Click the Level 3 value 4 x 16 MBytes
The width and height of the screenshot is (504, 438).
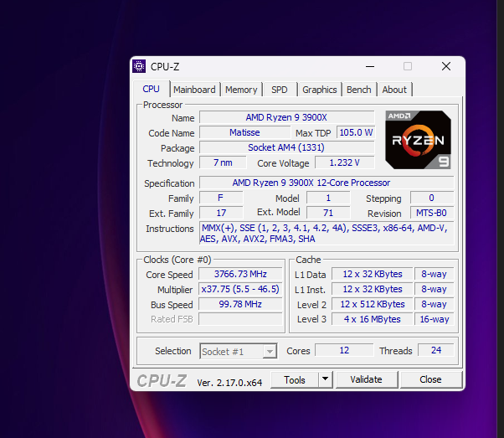(373, 319)
